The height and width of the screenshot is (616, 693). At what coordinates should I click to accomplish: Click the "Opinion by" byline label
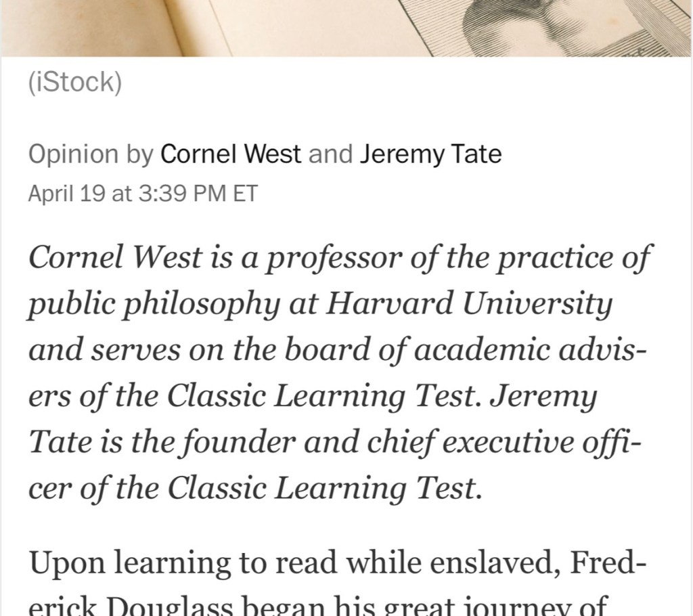pos(91,155)
